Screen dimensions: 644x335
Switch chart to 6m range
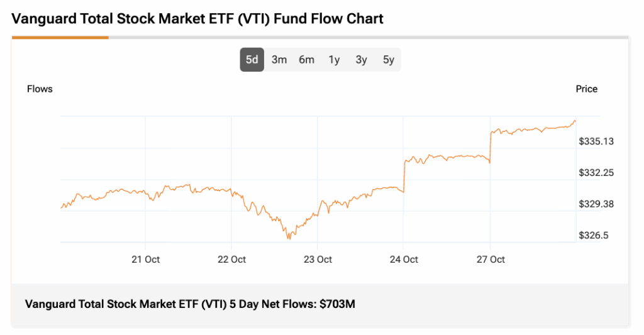(x=306, y=60)
